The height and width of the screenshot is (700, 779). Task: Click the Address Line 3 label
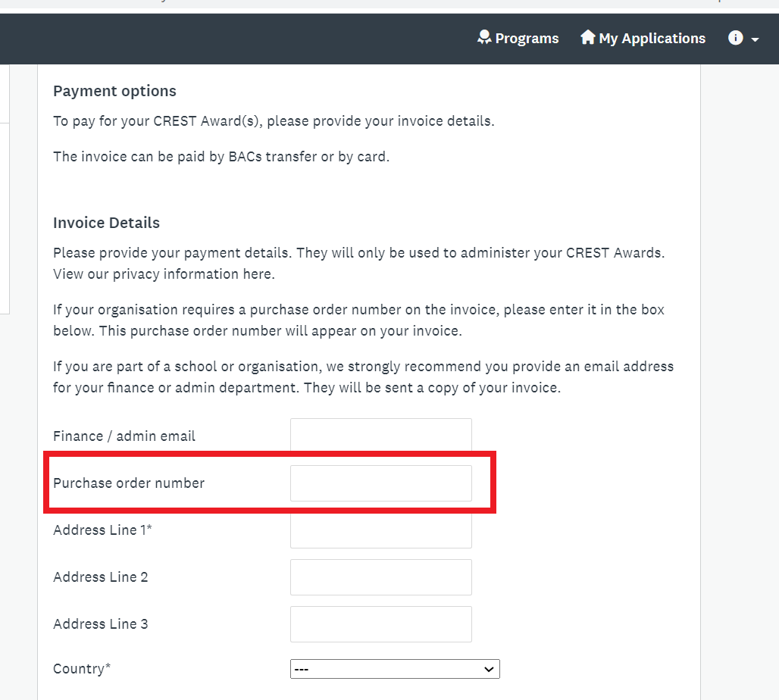pyautogui.click(x=100, y=623)
